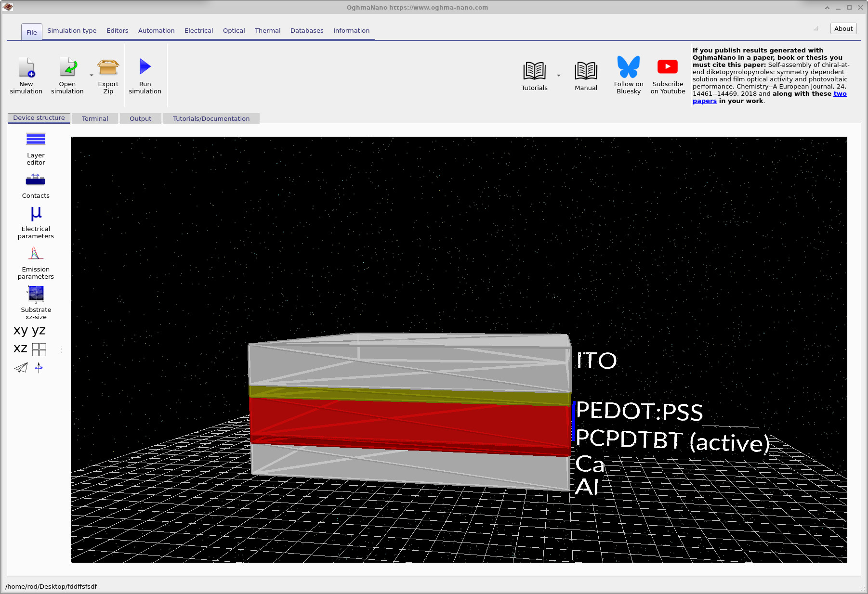The image size is (868, 594).
Task: Open the Layer editor
Action: point(36,140)
